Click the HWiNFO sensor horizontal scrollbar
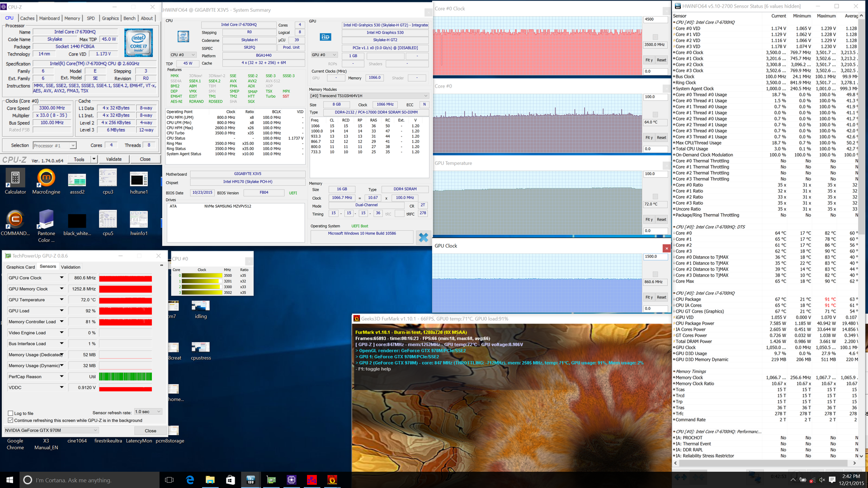Screen dimensions: 868x488 764,463
